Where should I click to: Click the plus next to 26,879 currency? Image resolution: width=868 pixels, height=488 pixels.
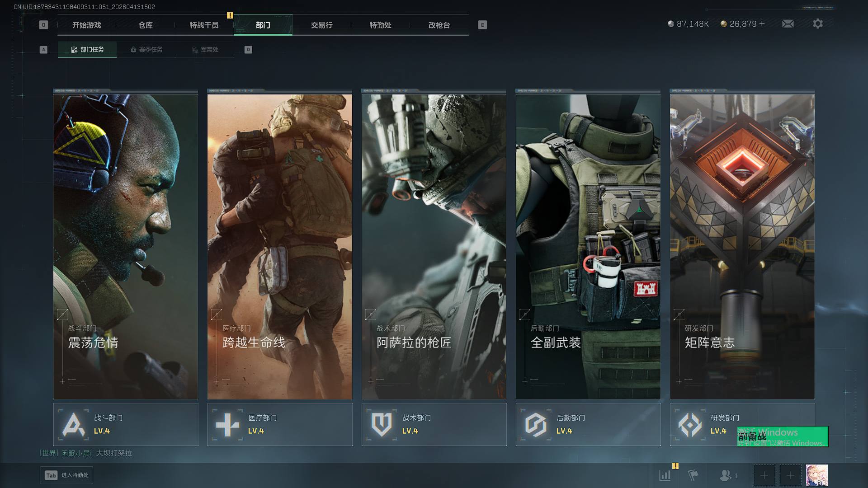pos(762,23)
